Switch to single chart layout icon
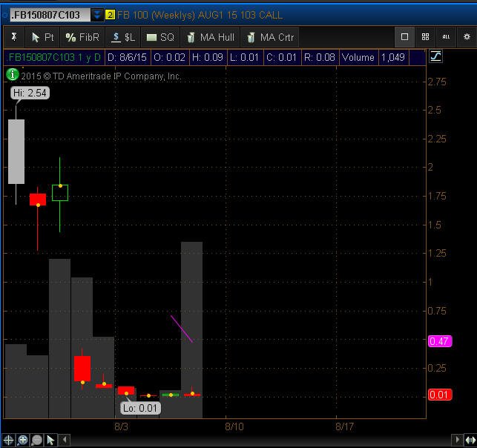The image size is (477, 448). pos(404,37)
